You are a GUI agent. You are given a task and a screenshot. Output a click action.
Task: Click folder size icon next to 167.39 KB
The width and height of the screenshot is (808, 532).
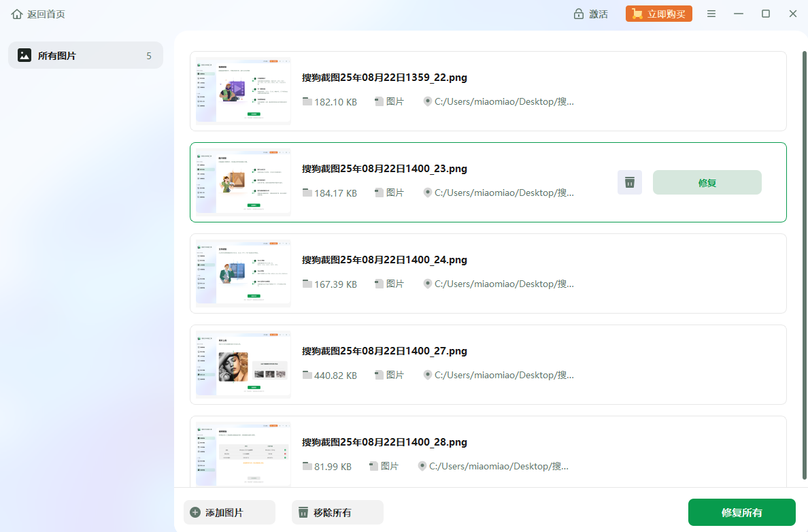click(x=307, y=284)
